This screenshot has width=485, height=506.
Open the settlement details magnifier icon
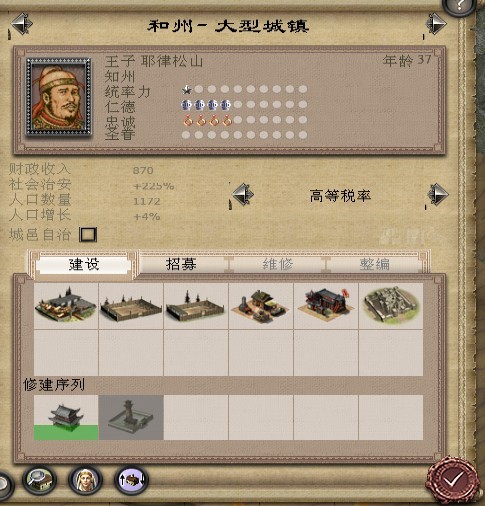(39, 480)
